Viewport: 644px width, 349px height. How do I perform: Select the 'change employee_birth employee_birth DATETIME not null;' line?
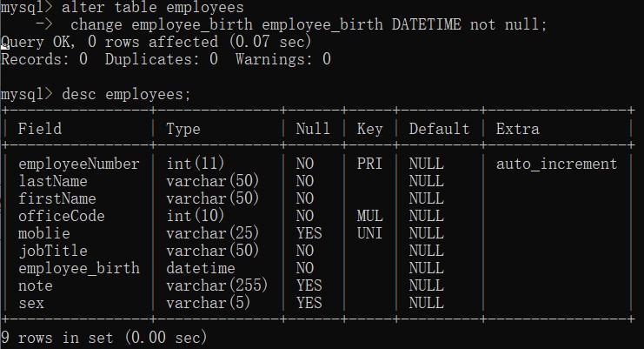[309, 24]
